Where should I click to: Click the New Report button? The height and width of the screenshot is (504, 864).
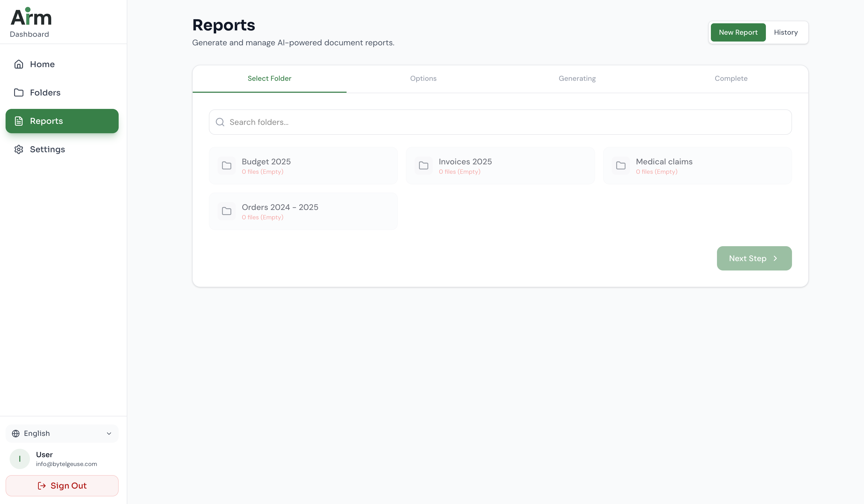coord(738,32)
